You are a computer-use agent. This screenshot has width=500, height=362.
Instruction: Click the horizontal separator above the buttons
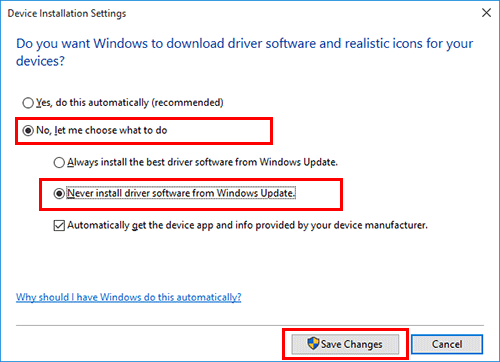(x=250, y=325)
